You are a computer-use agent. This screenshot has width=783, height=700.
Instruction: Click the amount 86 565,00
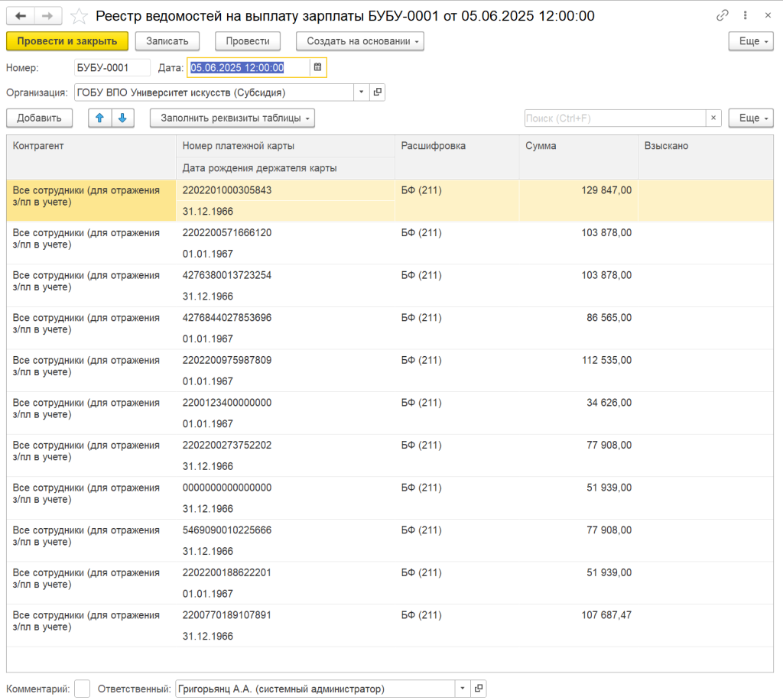point(609,317)
